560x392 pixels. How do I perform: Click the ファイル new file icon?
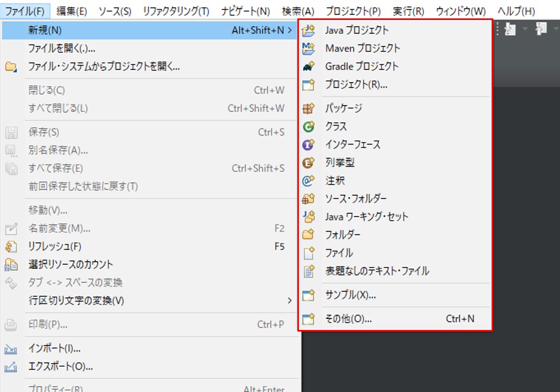tap(309, 253)
